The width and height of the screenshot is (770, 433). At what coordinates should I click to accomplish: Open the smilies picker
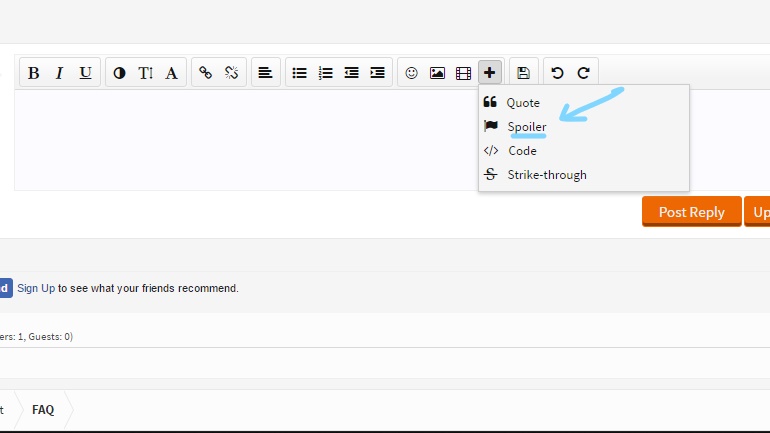click(412, 73)
